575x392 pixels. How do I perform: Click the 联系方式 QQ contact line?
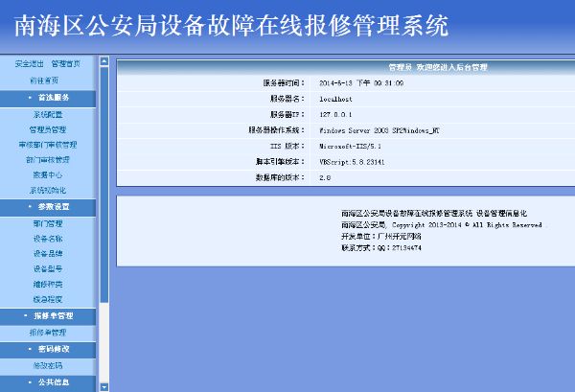(381, 248)
